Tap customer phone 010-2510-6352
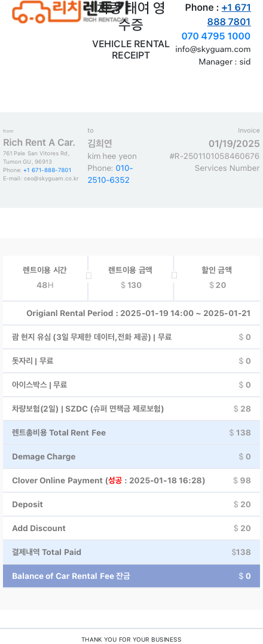This screenshot has height=644, width=263. (110, 174)
